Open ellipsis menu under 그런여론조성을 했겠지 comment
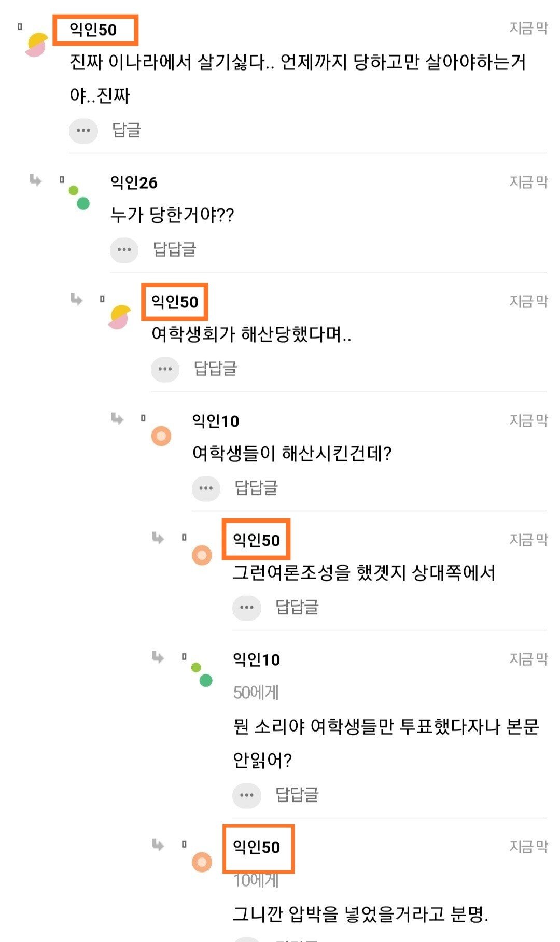 click(x=246, y=608)
